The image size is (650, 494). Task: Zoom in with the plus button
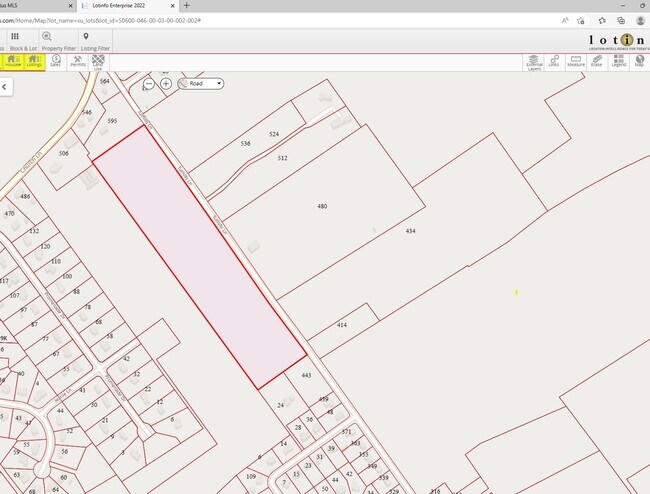(x=166, y=84)
